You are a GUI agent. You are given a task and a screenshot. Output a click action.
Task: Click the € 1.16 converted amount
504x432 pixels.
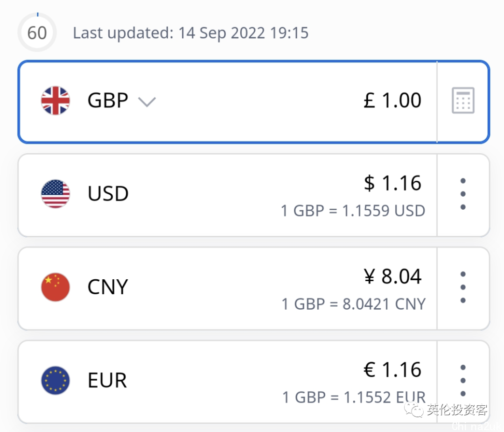click(392, 369)
